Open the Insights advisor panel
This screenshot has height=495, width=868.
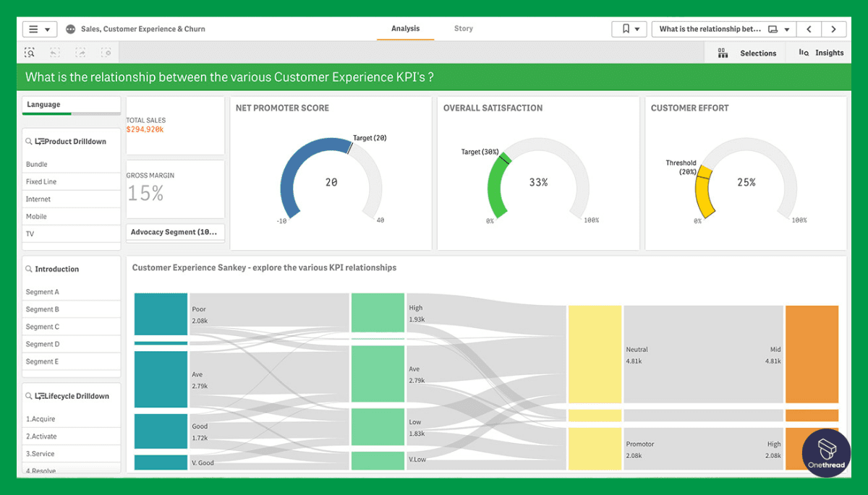click(x=821, y=53)
